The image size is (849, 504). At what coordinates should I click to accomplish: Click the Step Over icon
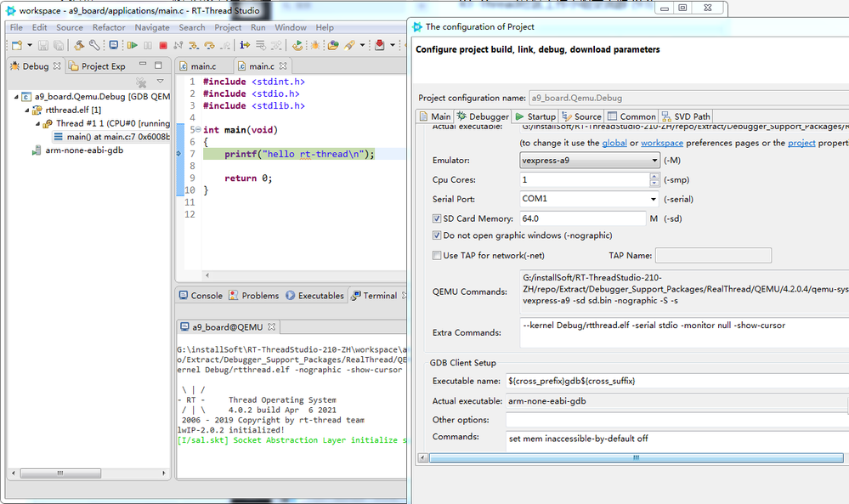(x=210, y=46)
